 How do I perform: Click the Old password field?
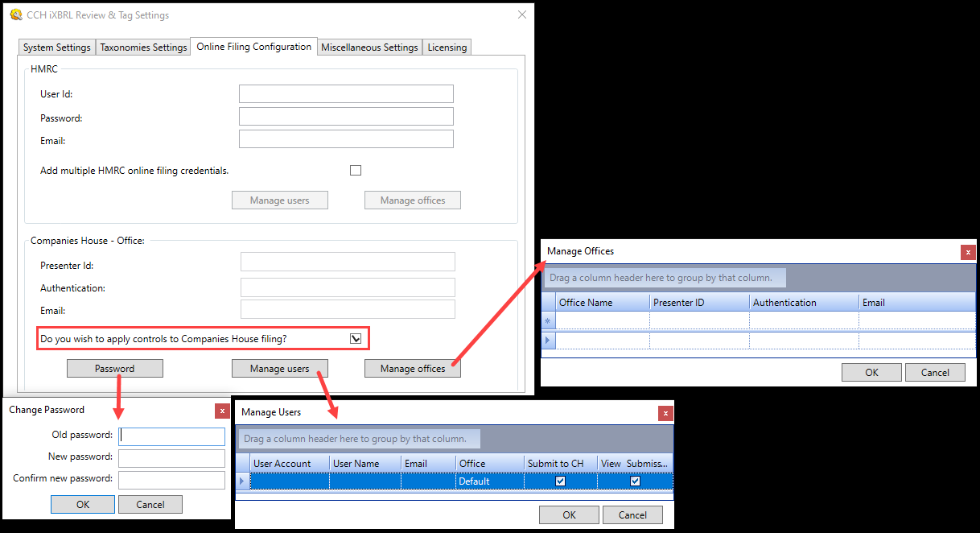click(171, 436)
